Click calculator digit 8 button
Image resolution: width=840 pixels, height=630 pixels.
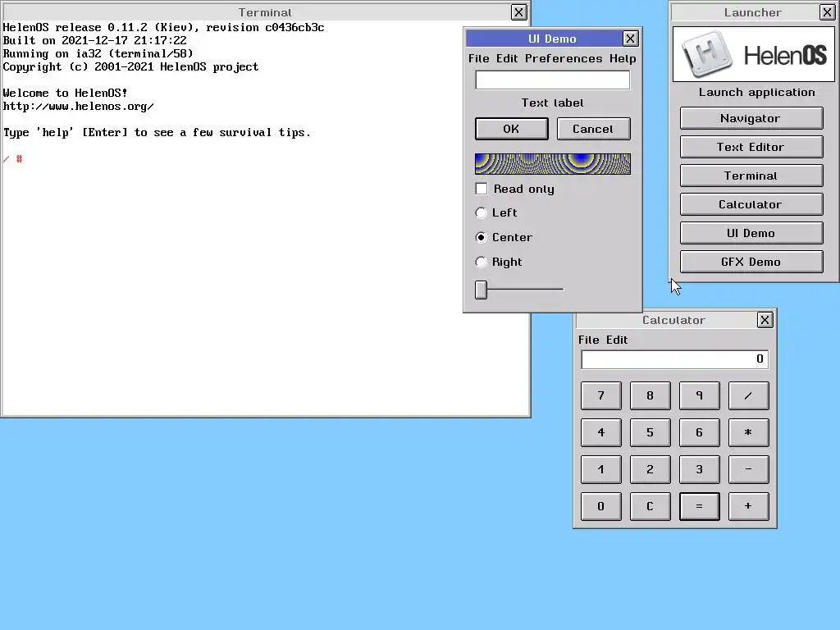[x=651, y=395]
